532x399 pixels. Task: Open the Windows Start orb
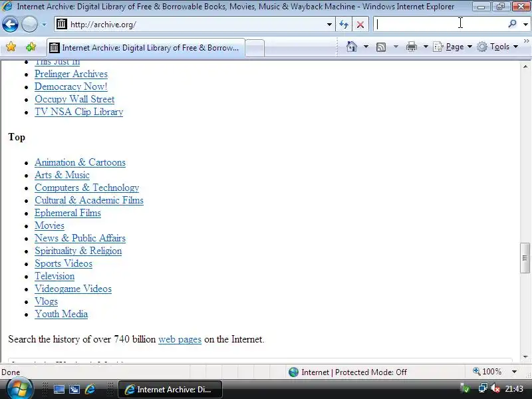(x=19, y=389)
